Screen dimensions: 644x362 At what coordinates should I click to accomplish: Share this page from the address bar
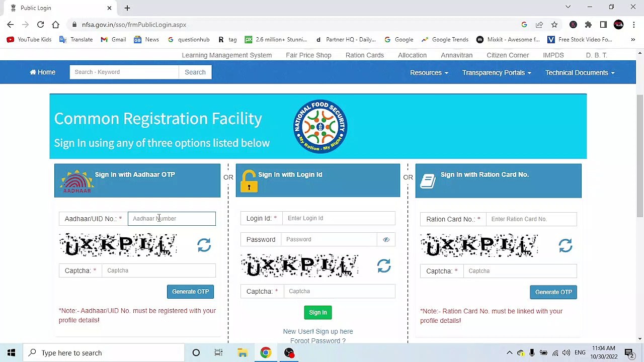[x=539, y=25]
